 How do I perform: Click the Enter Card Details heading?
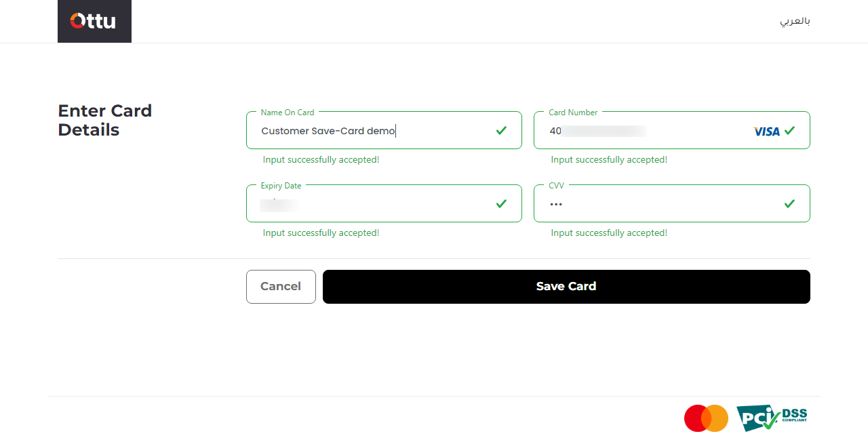coord(105,120)
